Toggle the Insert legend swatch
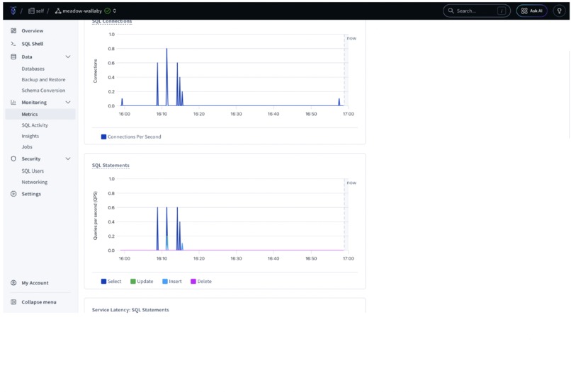 coord(165,282)
